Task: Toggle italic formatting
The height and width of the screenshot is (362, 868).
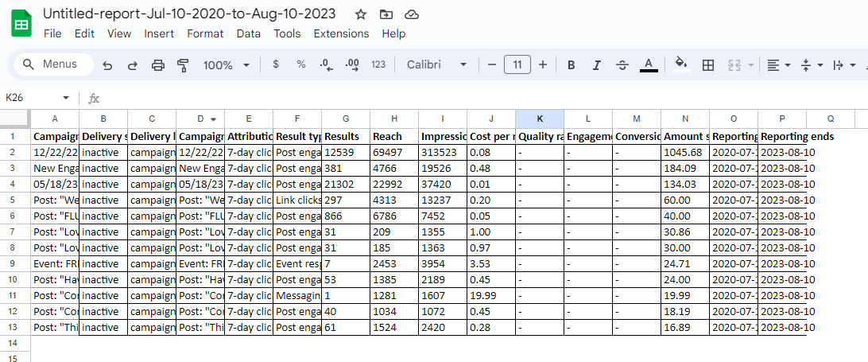Action: (x=596, y=64)
